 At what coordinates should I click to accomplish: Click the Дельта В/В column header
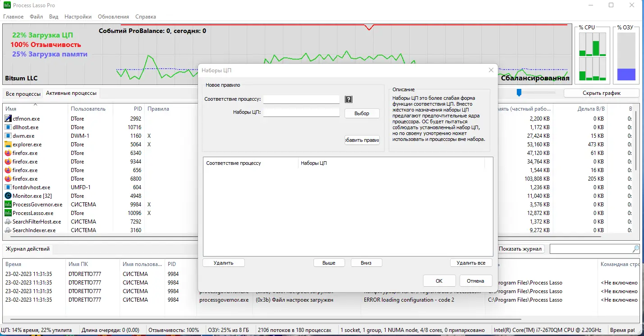(591, 109)
